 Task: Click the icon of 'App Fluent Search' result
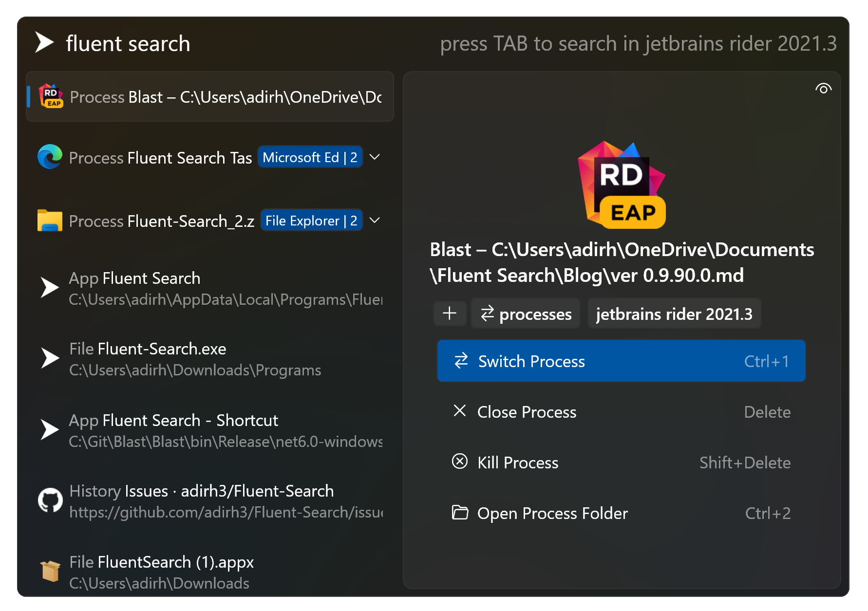49,287
